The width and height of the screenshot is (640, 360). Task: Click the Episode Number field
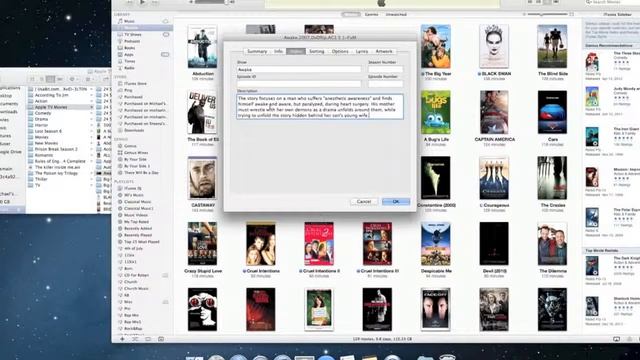point(385,84)
